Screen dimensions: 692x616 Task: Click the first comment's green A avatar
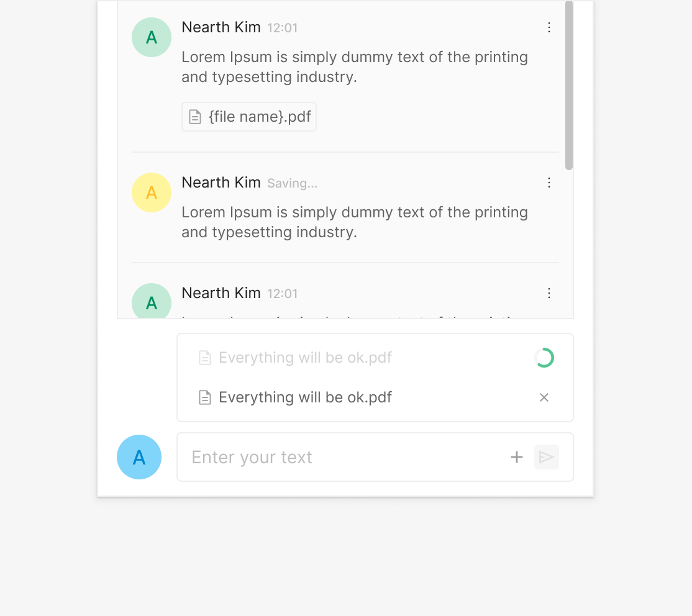[x=152, y=37]
